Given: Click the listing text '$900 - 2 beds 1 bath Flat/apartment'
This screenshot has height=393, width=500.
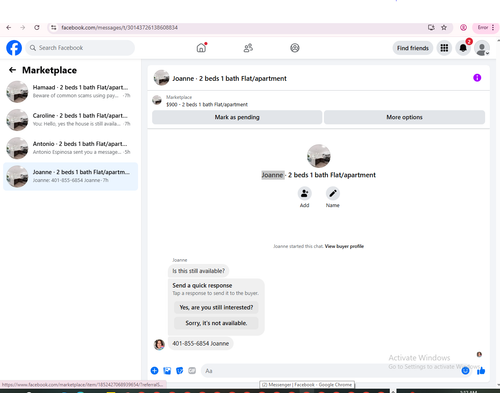Looking at the screenshot, I should click(x=207, y=105).
